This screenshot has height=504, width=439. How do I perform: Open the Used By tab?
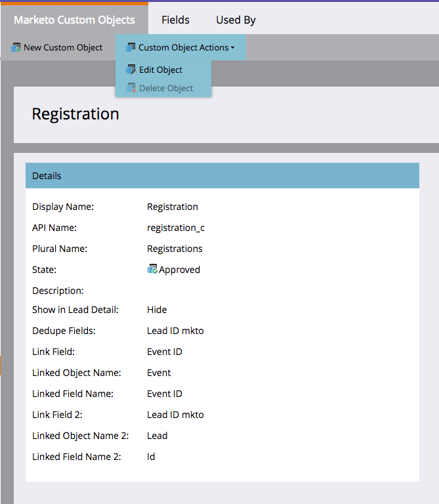(236, 20)
